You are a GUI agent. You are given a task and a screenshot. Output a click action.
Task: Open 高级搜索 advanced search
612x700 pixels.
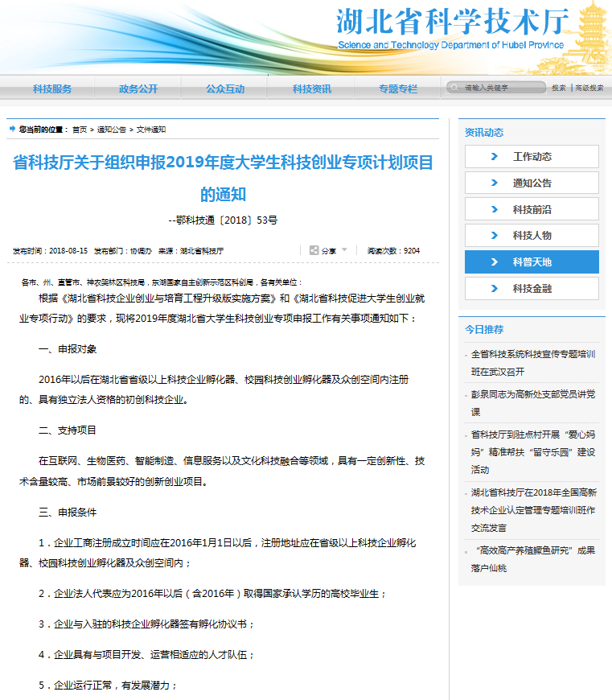pyautogui.click(x=589, y=88)
